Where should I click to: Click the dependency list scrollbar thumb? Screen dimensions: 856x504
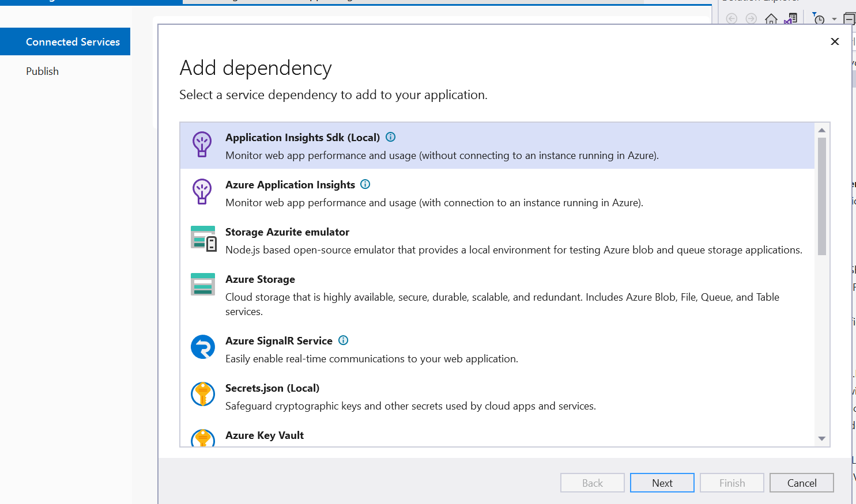coord(822,196)
